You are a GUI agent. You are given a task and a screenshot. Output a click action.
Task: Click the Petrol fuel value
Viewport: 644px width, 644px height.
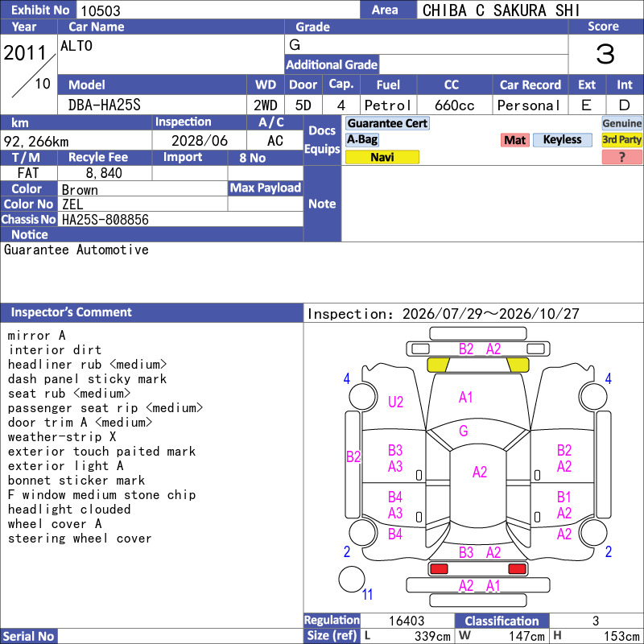388,105
